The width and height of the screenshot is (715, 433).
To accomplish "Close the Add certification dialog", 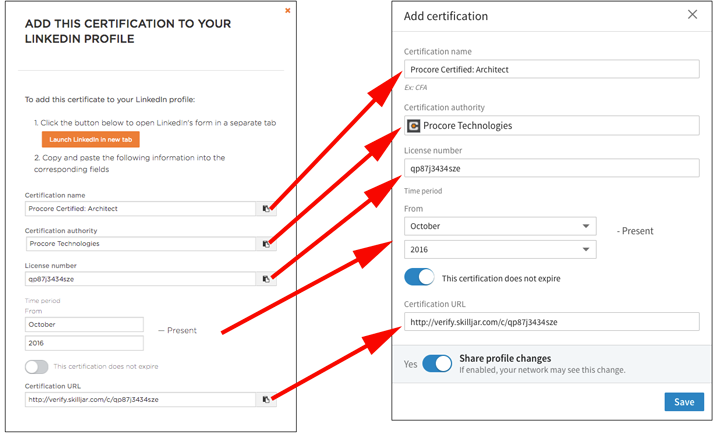I will [692, 15].
